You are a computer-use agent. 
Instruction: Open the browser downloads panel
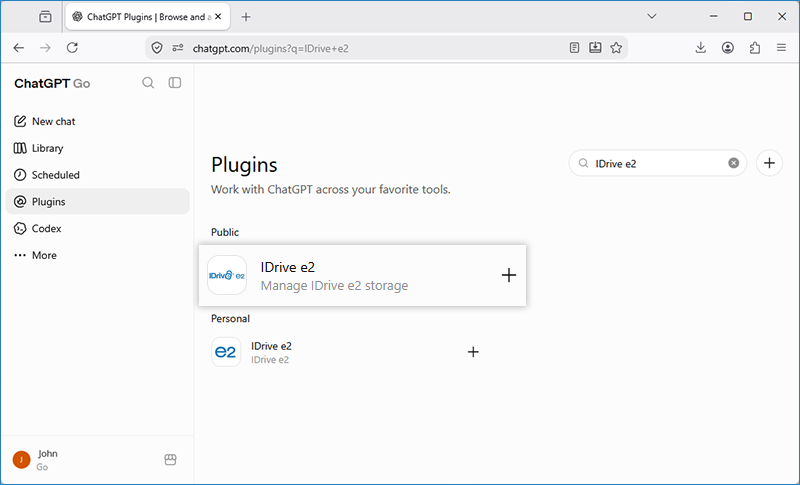pos(701,48)
